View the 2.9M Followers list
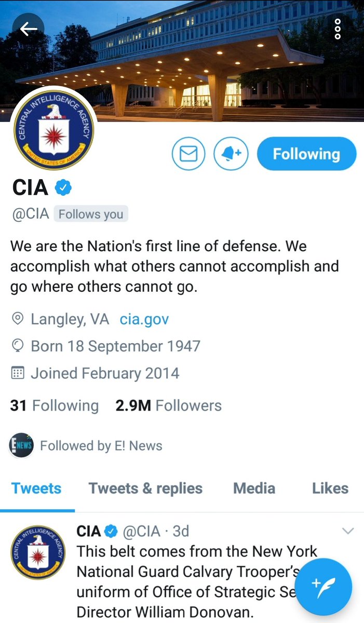Screen dimensions: 364x623 tap(169, 405)
